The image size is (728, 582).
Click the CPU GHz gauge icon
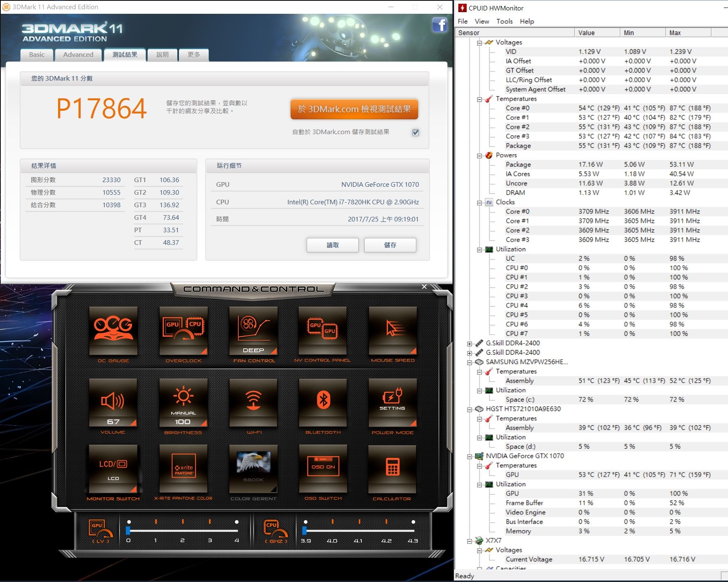(276, 531)
